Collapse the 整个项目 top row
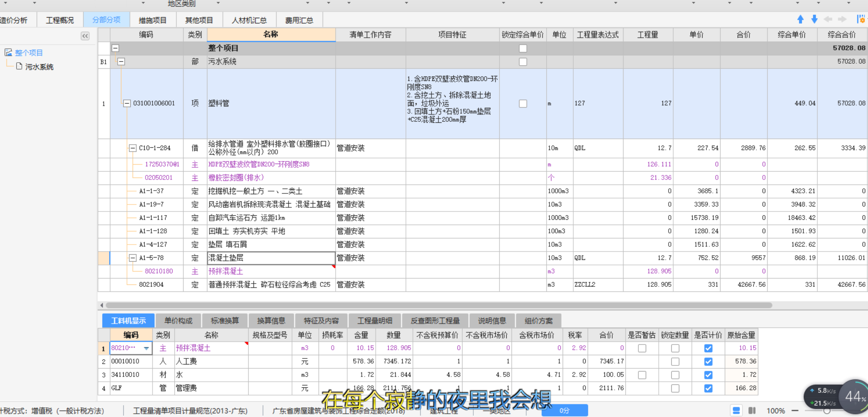 (x=115, y=48)
